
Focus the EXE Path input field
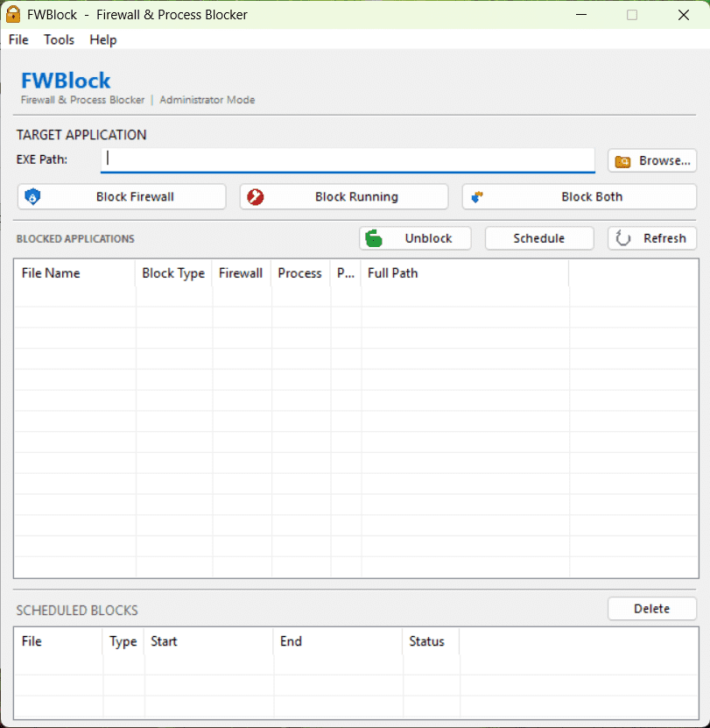[348, 160]
